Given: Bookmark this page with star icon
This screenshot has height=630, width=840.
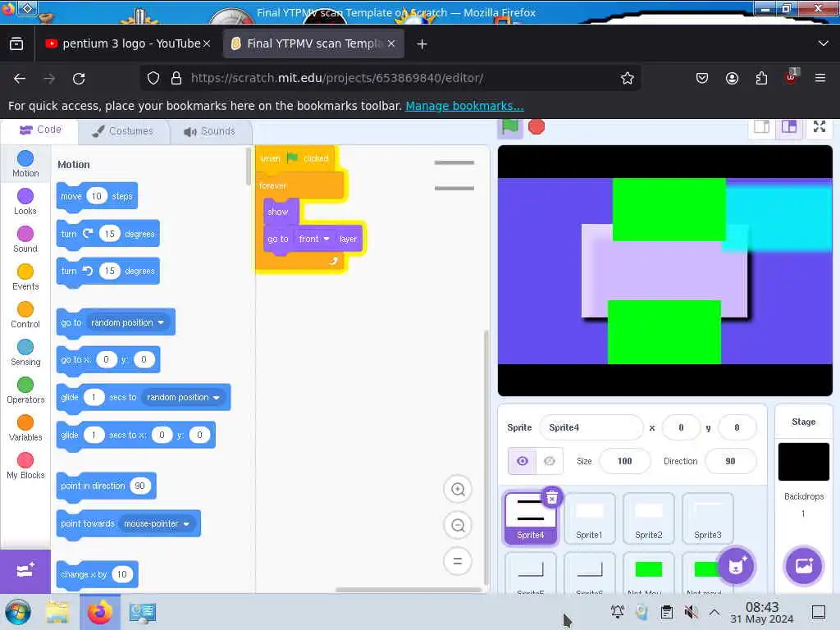Looking at the screenshot, I should tap(627, 78).
